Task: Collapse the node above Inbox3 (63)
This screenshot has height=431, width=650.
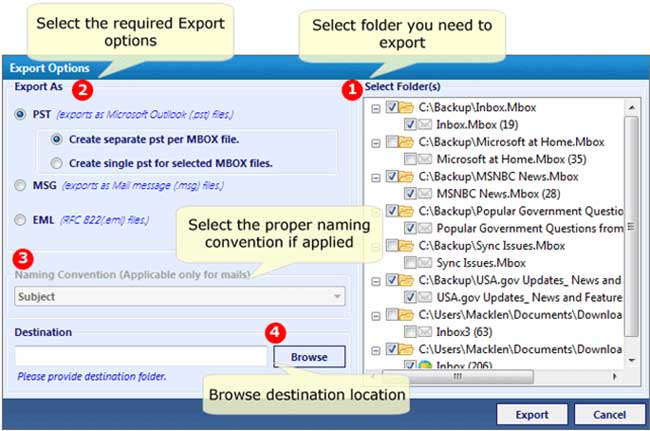Action: click(376, 316)
